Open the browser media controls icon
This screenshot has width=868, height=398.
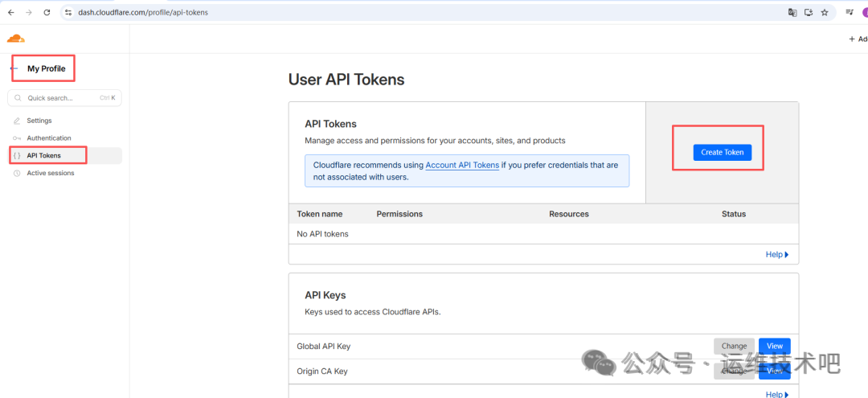[850, 12]
